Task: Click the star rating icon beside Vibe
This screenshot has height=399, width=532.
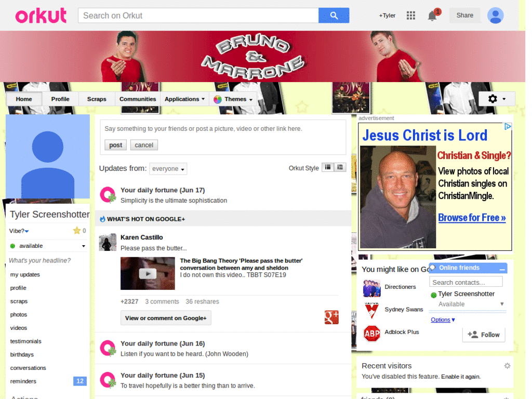Action: click(77, 231)
